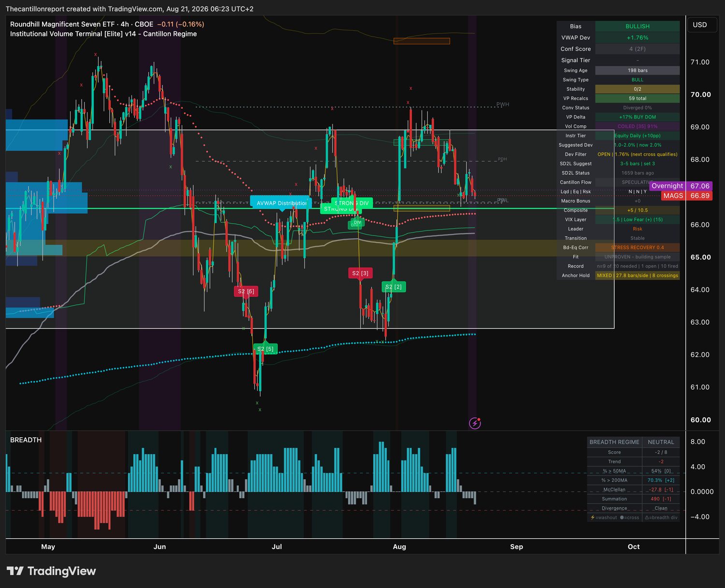
Task: Click the % > 50MA value 54% [0]
Action: click(661, 471)
